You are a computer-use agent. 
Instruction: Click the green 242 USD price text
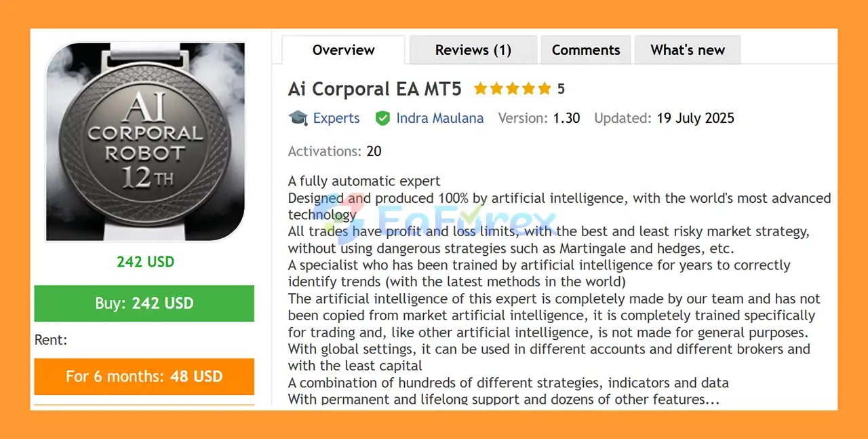[145, 262]
